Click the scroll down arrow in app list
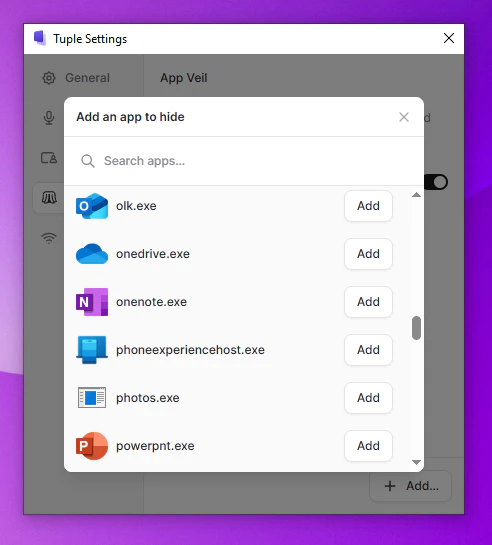 416,462
